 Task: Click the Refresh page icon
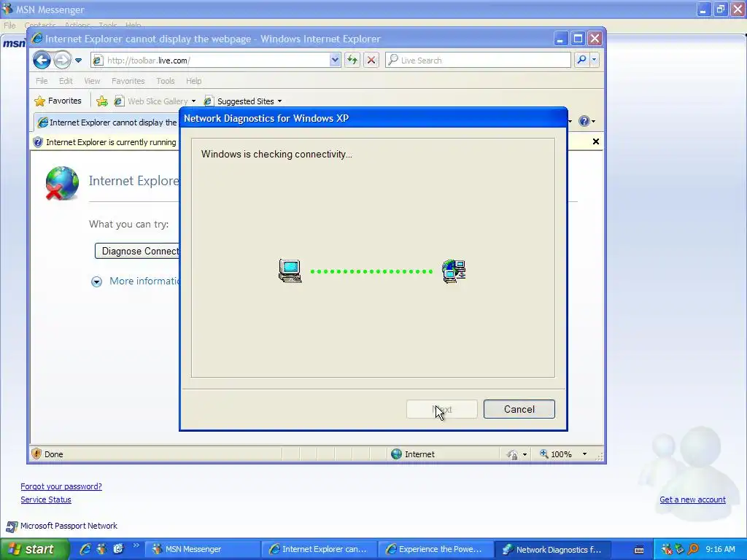352,60
